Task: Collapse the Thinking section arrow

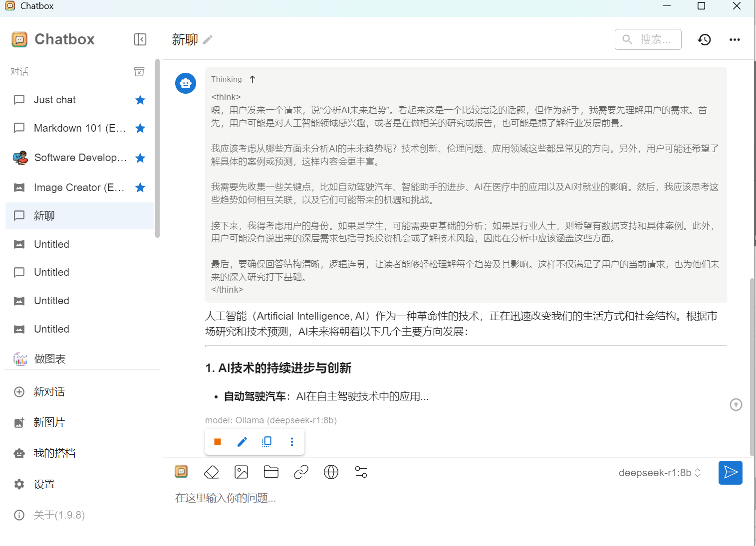Action: coord(252,79)
